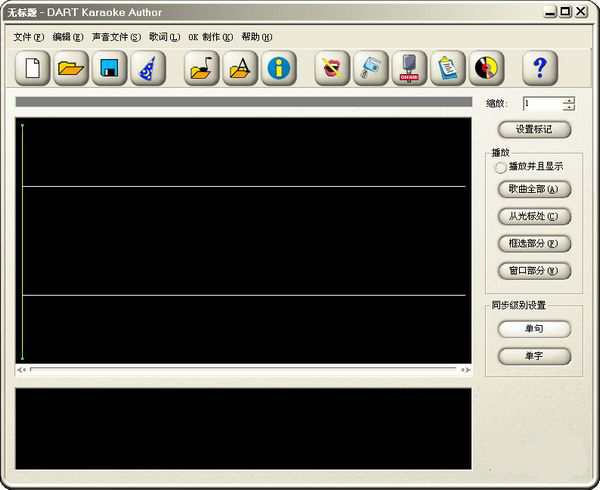Click inside the upper black waveform display
Viewport: 600px width, 490px height.
coord(243,240)
